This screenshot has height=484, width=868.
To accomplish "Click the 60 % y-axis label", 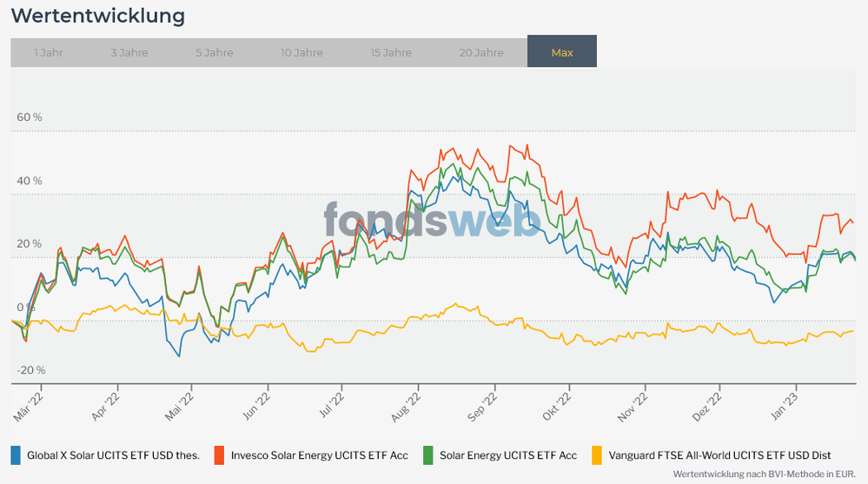I will [x=30, y=117].
